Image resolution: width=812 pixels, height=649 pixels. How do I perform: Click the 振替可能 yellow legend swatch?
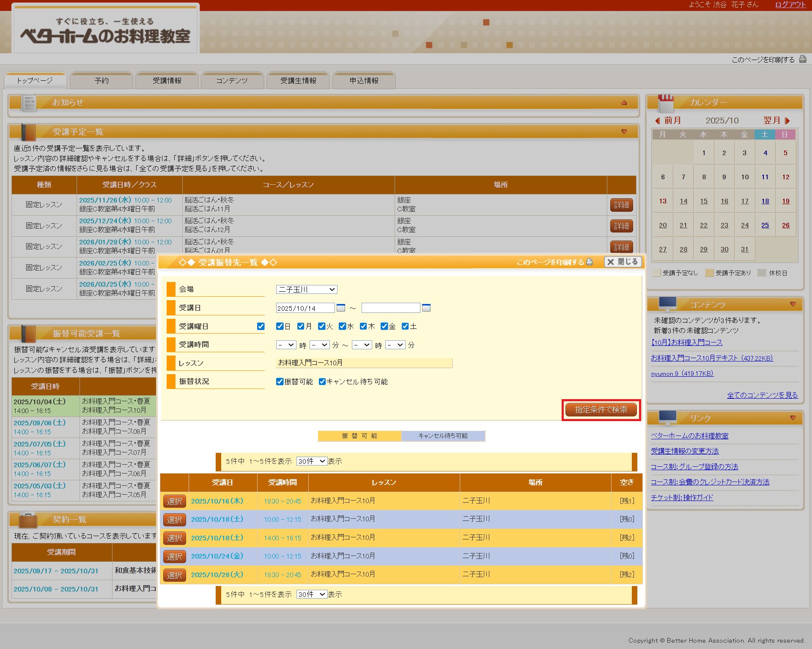[x=359, y=435]
